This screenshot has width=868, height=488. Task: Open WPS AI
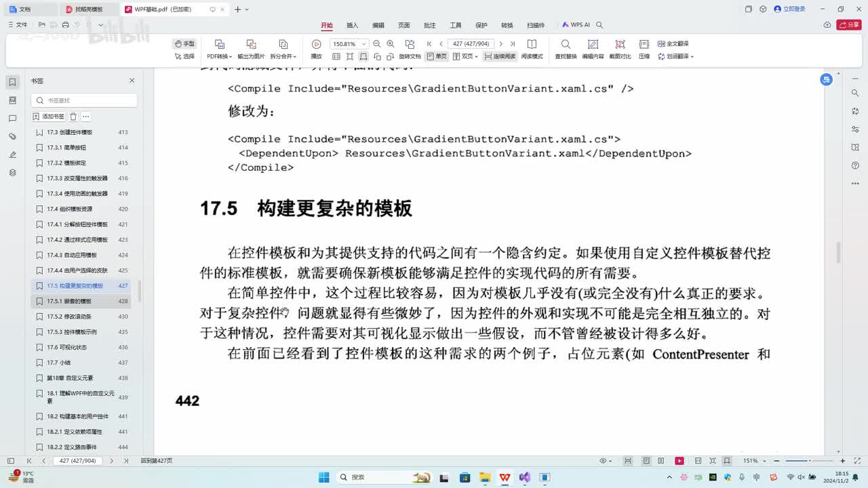click(576, 25)
